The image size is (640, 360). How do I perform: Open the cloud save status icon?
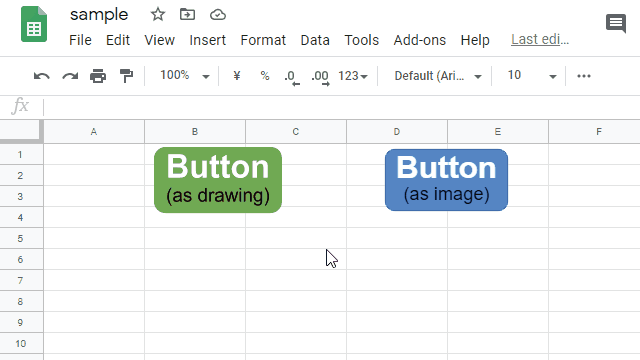[218, 15]
